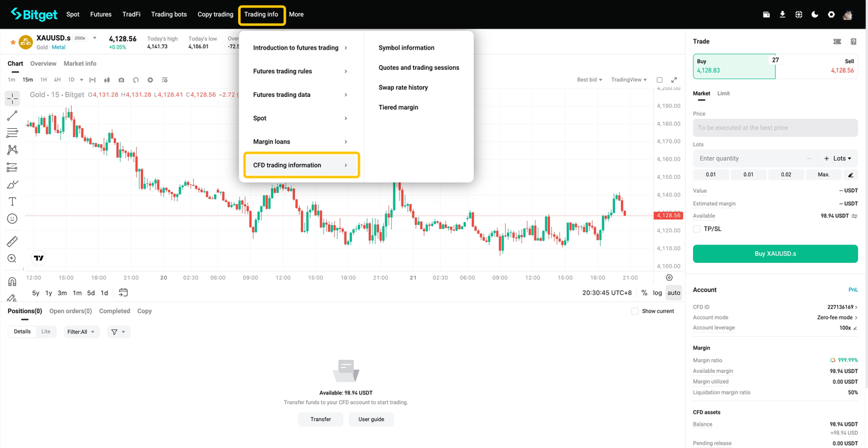The width and height of the screenshot is (868, 448).
Task: Take a chart snapshot with camera icon
Action: (x=121, y=80)
